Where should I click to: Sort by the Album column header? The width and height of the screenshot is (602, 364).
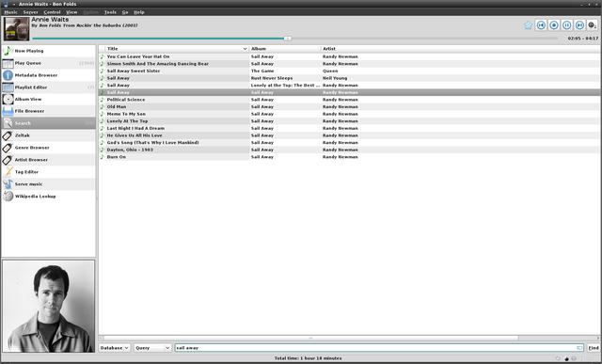coord(285,49)
